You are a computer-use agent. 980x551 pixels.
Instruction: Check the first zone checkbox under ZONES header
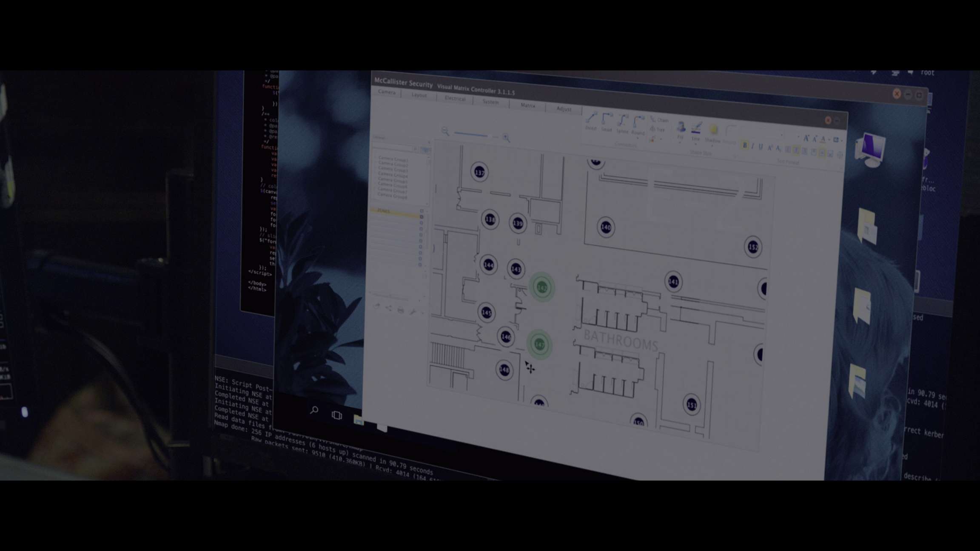coord(422,217)
